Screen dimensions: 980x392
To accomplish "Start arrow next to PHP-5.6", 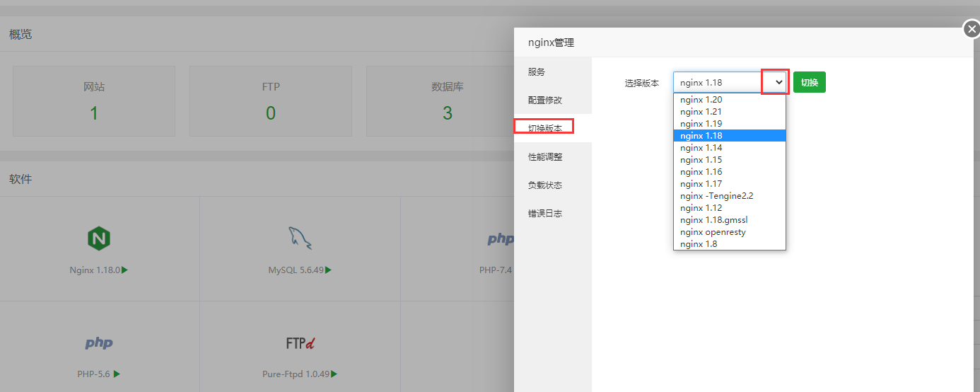I will (x=117, y=374).
